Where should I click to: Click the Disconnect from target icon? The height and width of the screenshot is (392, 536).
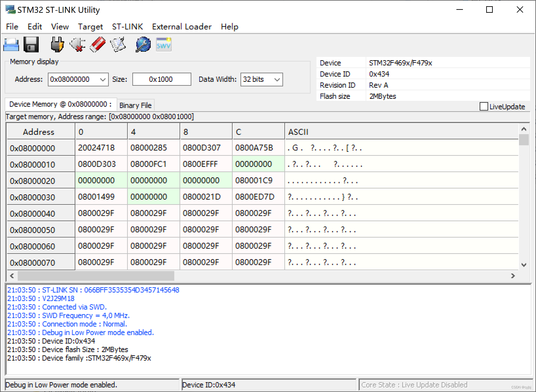[77, 45]
